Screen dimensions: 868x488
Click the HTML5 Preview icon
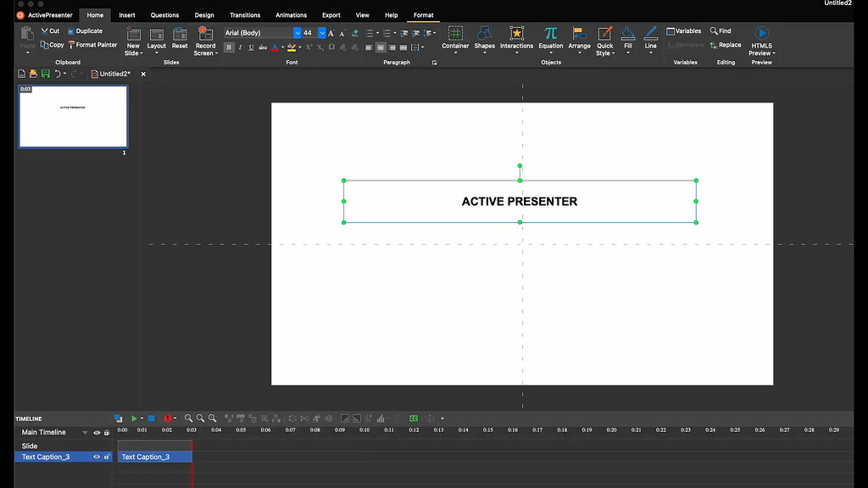[x=760, y=34]
